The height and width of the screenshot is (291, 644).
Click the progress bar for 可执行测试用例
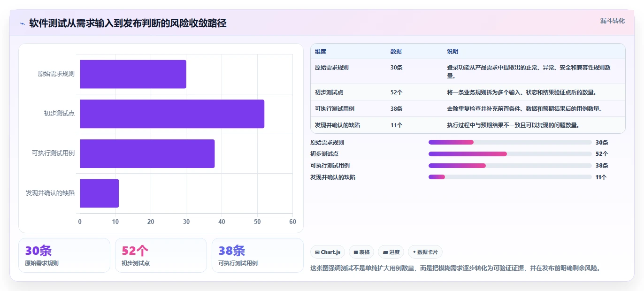coord(510,165)
